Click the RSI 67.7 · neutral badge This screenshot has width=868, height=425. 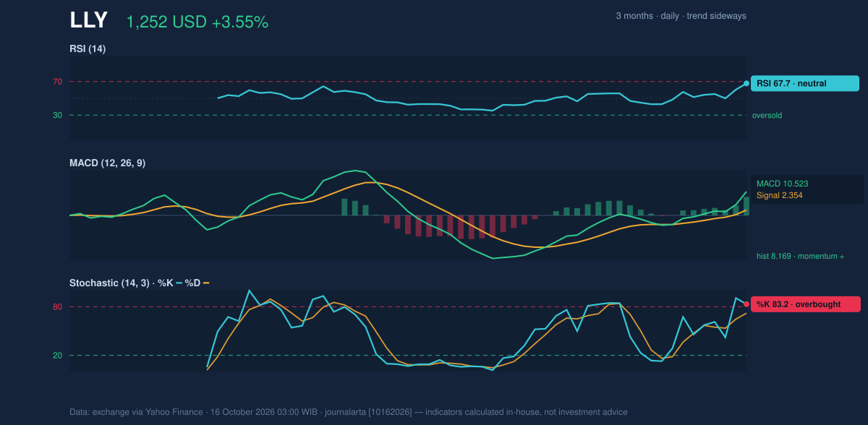pyautogui.click(x=805, y=83)
